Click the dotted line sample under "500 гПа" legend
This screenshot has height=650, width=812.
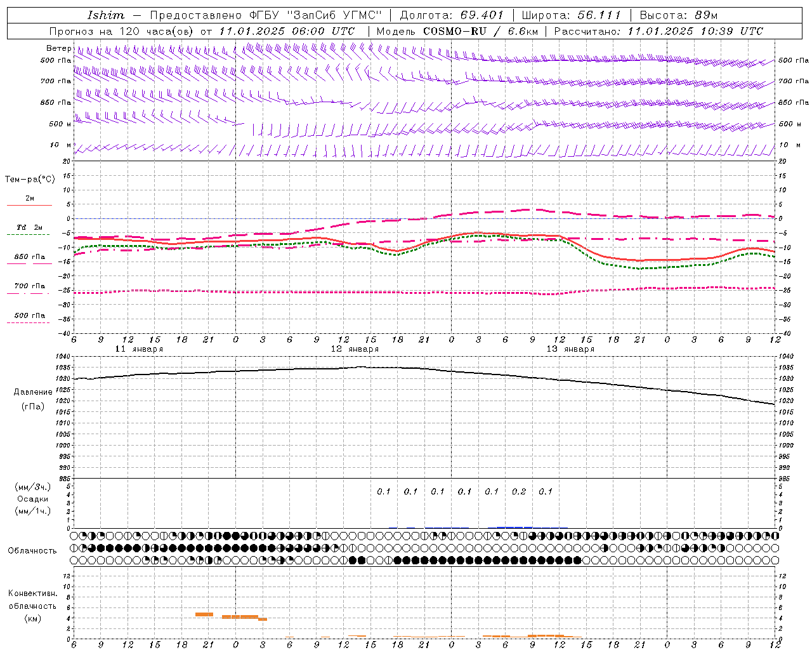[29, 322]
